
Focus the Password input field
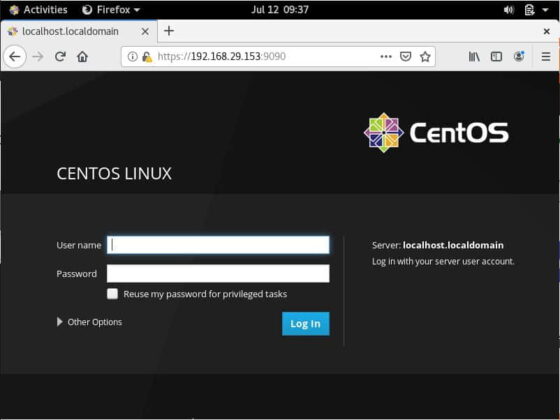tap(218, 274)
